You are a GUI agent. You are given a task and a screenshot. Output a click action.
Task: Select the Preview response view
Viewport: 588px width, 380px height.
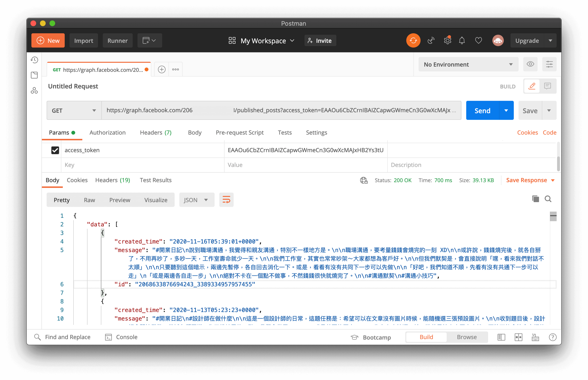[120, 200]
